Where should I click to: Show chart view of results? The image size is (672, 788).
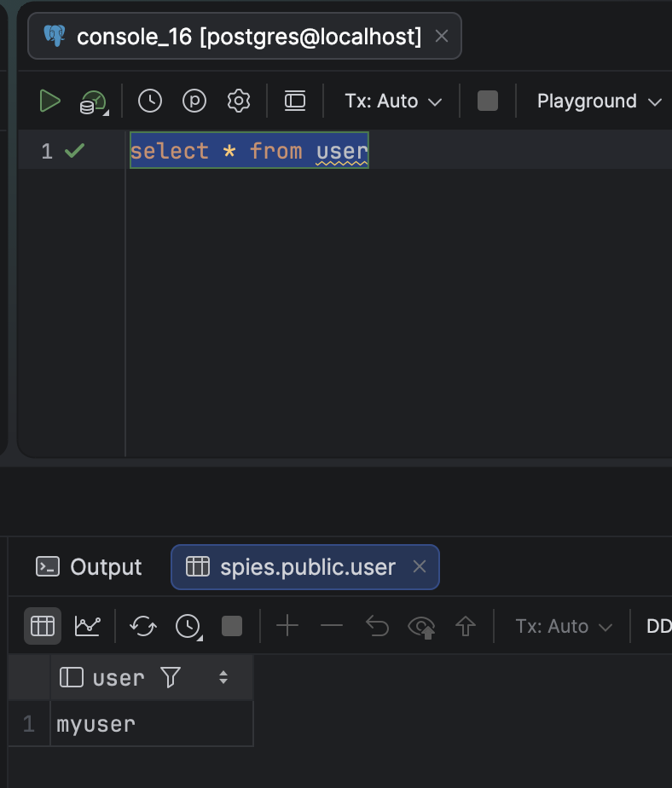point(88,626)
